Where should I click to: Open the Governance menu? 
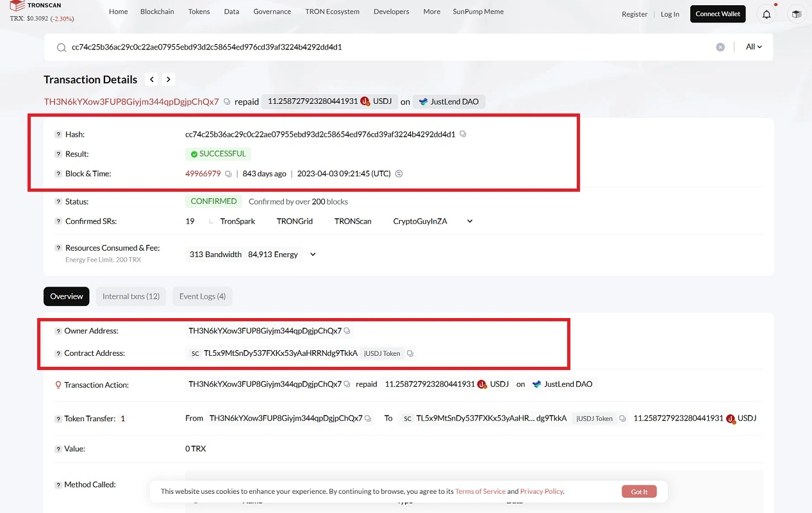272,12
